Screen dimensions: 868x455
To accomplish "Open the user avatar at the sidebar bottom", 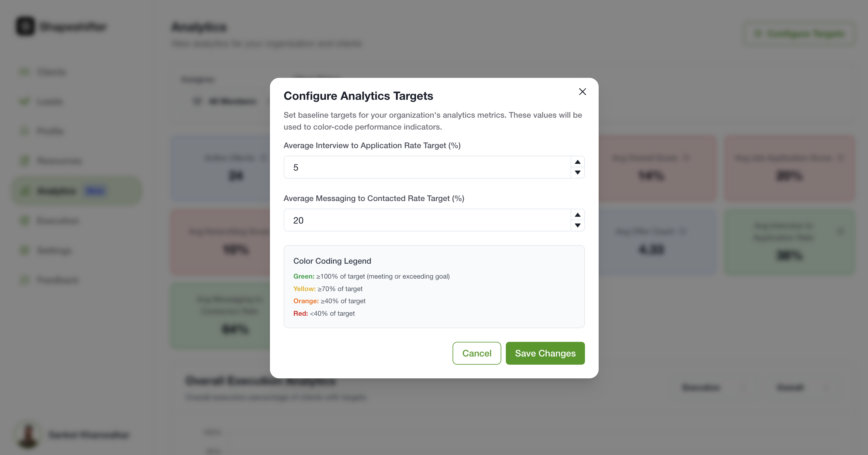I will click(x=28, y=434).
